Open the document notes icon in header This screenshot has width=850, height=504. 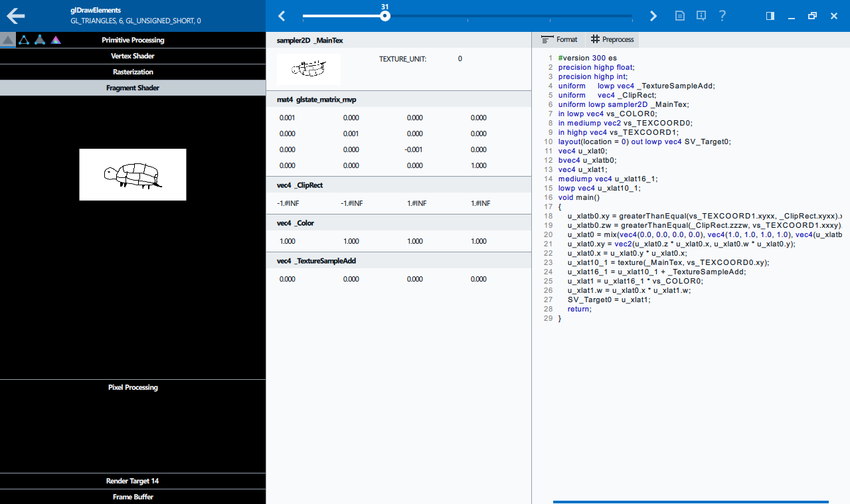[680, 16]
